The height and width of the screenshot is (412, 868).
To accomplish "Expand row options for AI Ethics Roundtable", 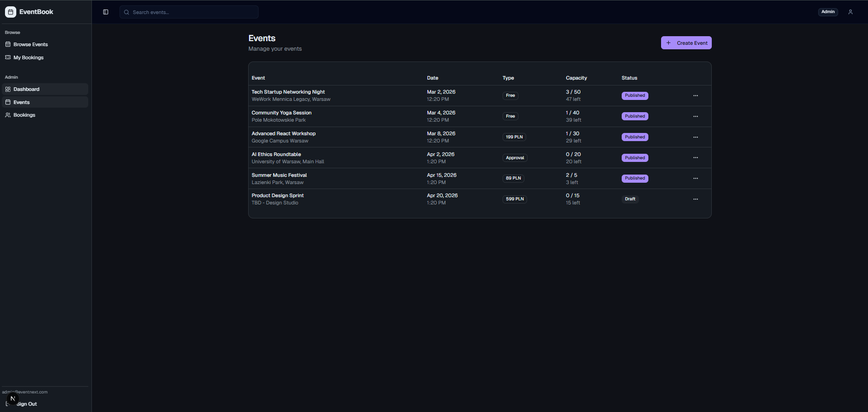I will point(695,158).
